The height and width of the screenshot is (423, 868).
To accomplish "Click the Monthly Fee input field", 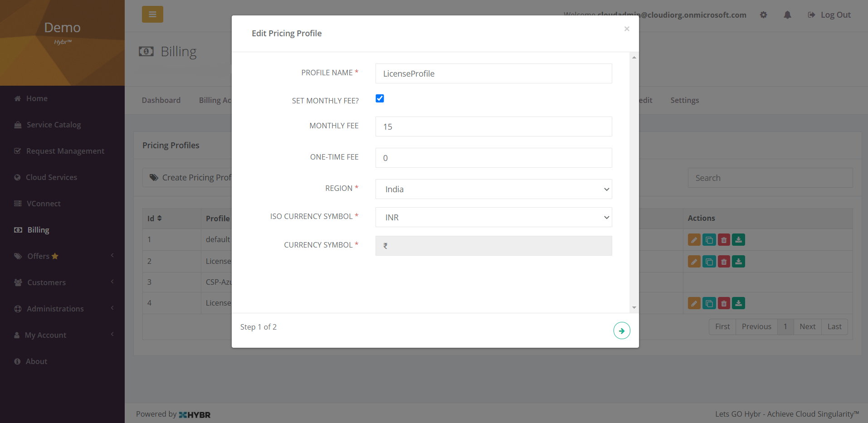I will (493, 126).
